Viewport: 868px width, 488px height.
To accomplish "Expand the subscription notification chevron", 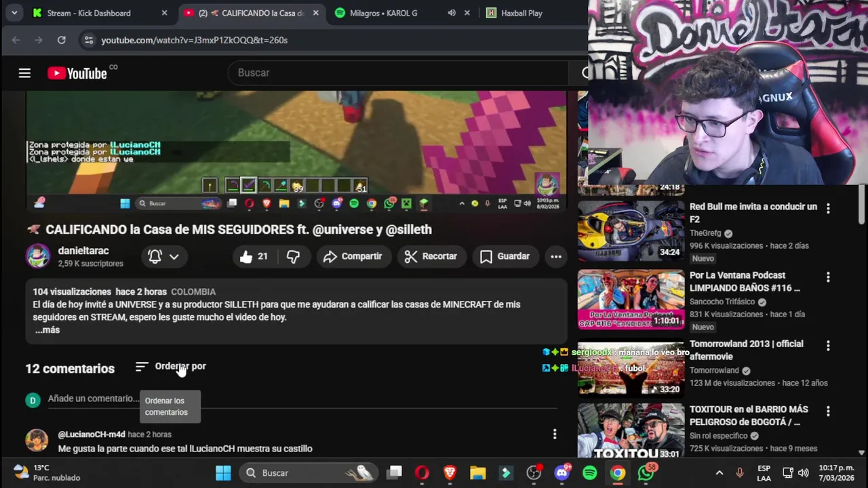I will pyautogui.click(x=174, y=256).
